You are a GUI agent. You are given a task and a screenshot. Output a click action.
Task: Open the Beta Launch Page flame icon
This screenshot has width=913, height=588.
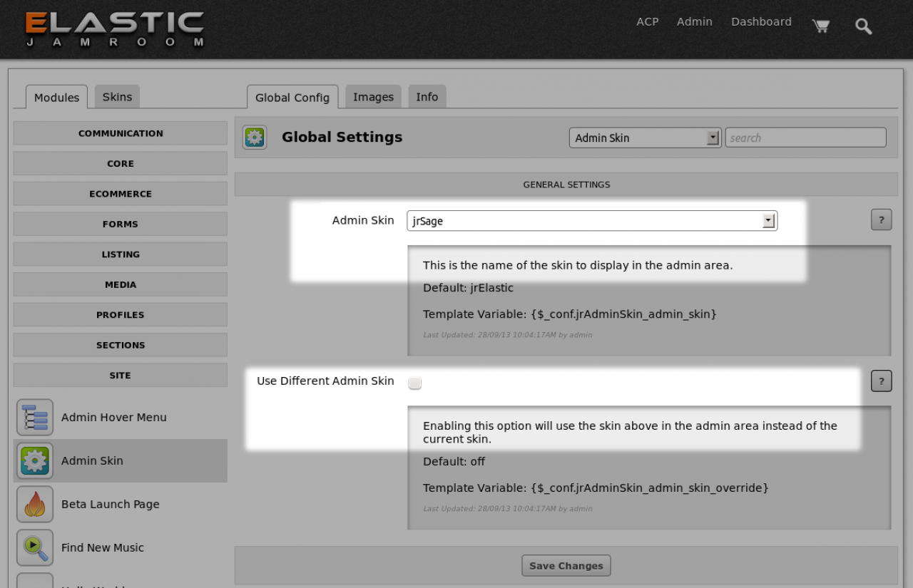[34, 505]
